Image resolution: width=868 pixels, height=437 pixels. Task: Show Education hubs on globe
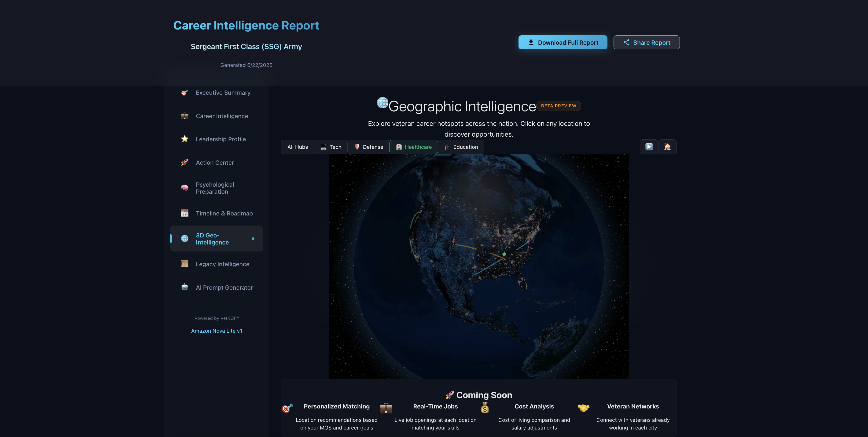[461, 147]
